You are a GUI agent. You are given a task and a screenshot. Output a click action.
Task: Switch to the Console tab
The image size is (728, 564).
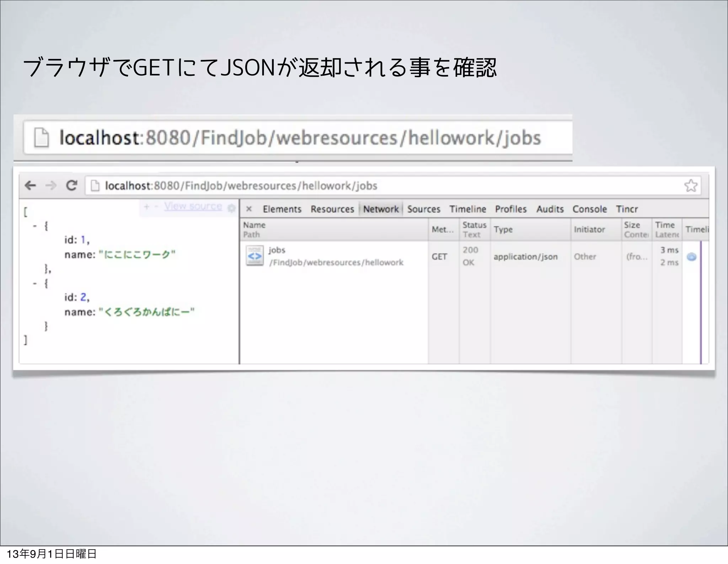(589, 209)
